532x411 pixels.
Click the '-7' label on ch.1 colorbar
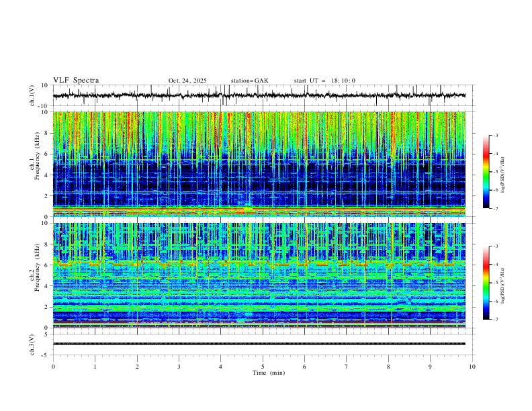pyautogui.click(x=496, y=208)
